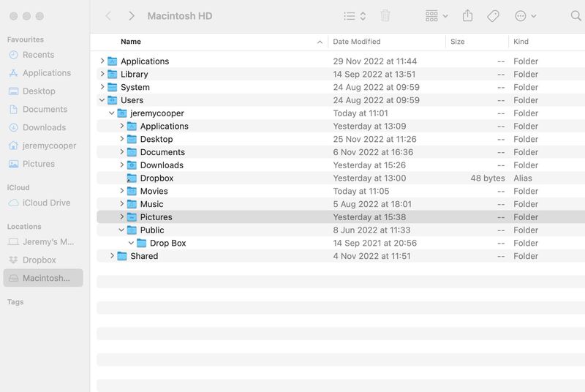Image resolution: width=585 pixels, height=392 pixels.
Task: Collapse the Public folder
Action: point(121,230)
